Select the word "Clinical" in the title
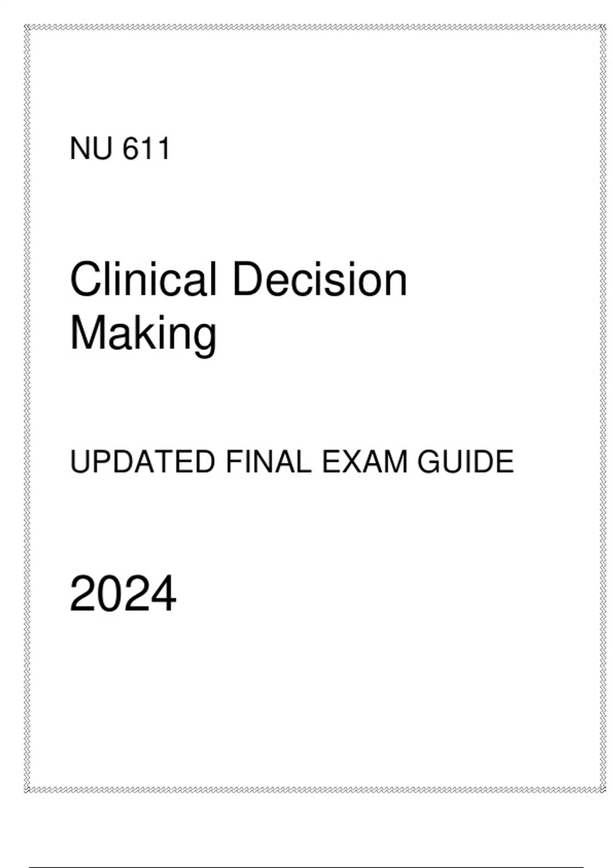 click(143, 280)
